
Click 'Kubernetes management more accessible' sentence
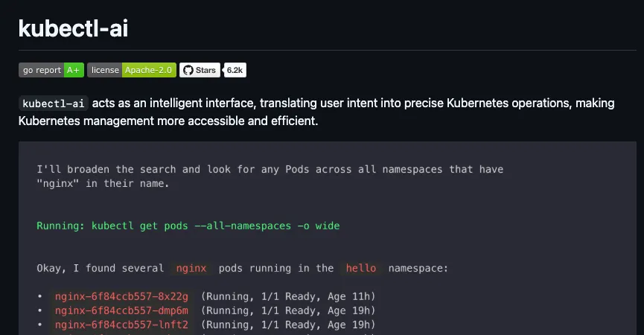(x=168, y=121)
